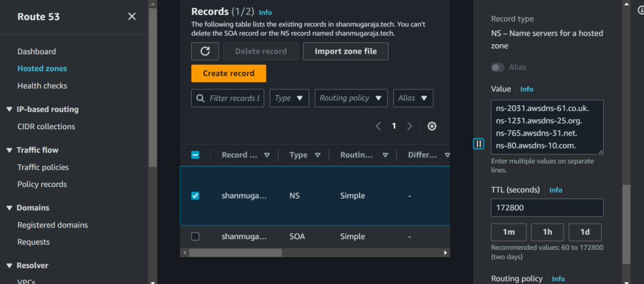
Task: Refresh the records table
Action: tap(205, 52)
